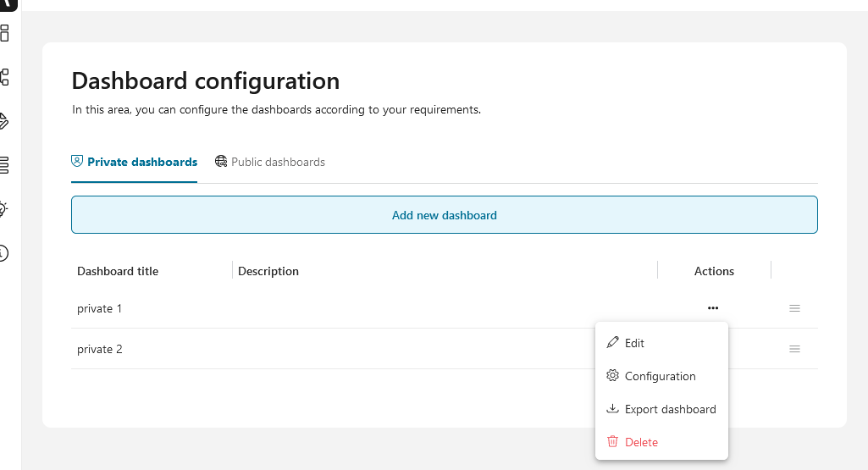This screenshot has width=868, height=470.
Task: Click the Dashboard title column header
Action: [118, 271]
